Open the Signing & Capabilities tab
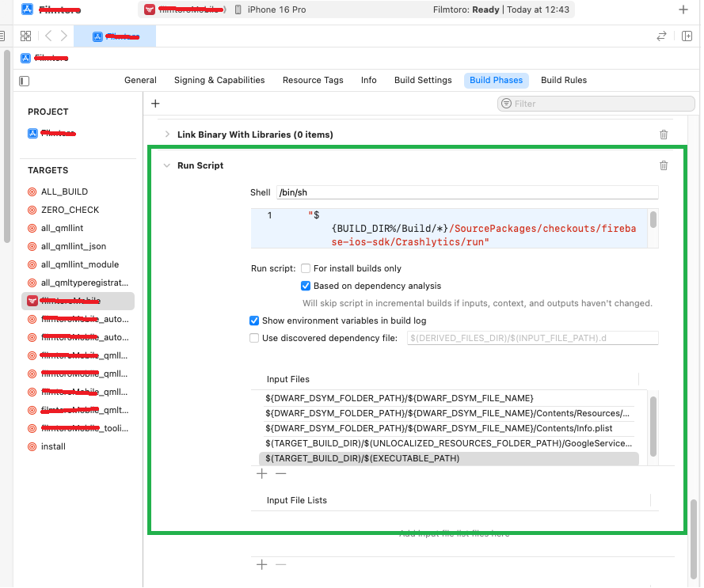 pos(219,80)
